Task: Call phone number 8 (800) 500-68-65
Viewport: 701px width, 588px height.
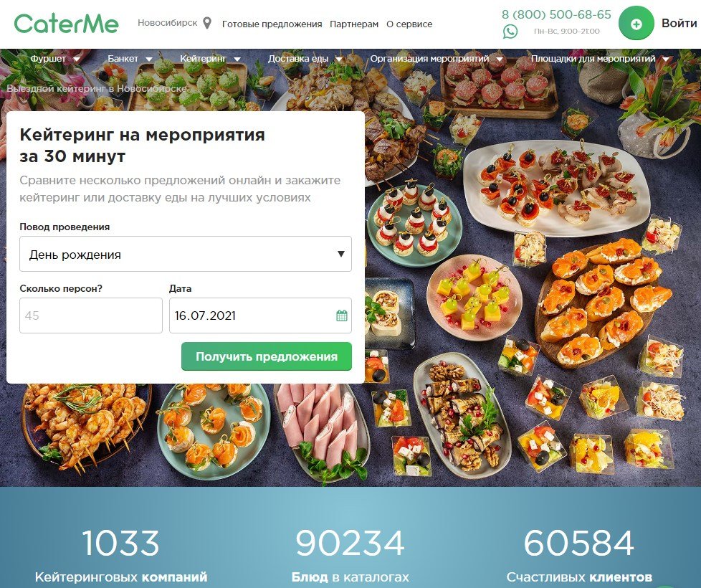Action: click(556, 14)
